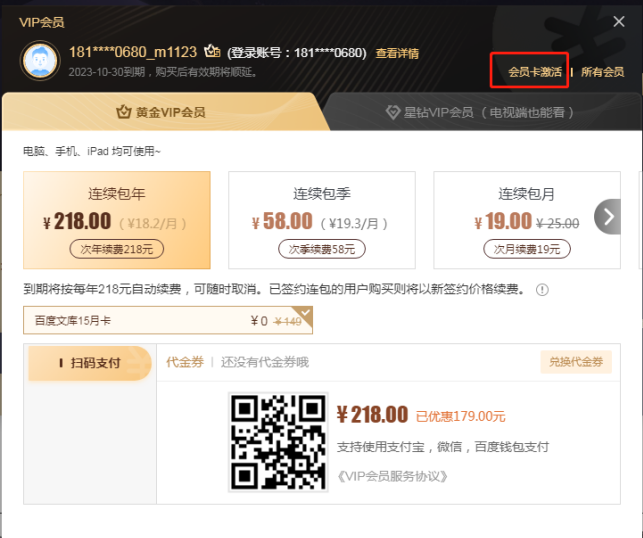Screen dimensions: 643x538
Task: Switch to 黄金VIP会员 tab
Action: click(161, 112)
